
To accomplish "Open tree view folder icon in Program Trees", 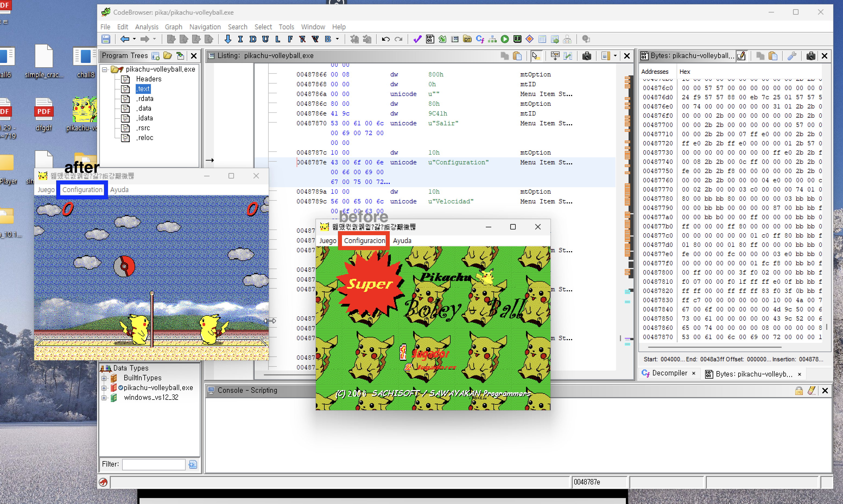I will [167, 56].
